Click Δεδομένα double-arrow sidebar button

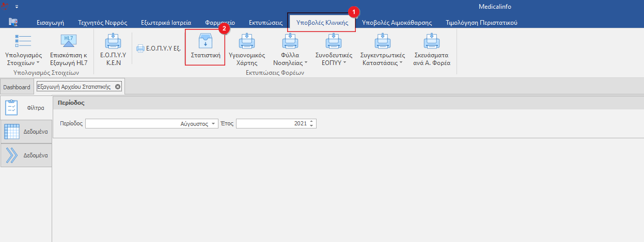[x=26, y=155]
